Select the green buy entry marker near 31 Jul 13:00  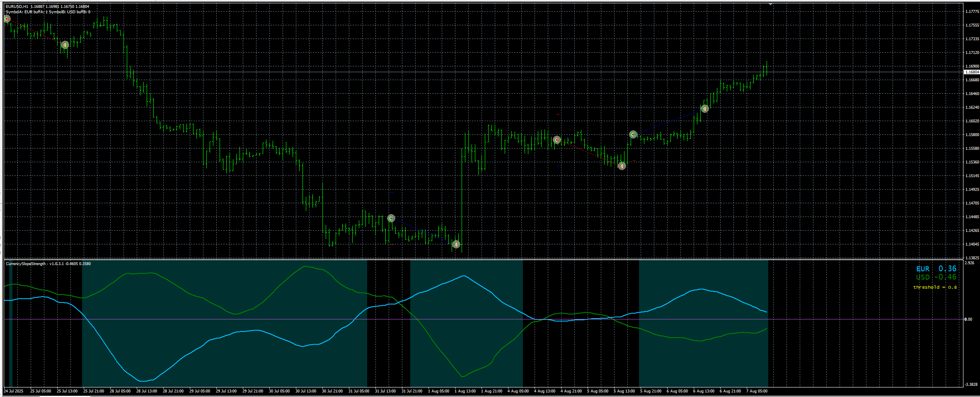391,218
